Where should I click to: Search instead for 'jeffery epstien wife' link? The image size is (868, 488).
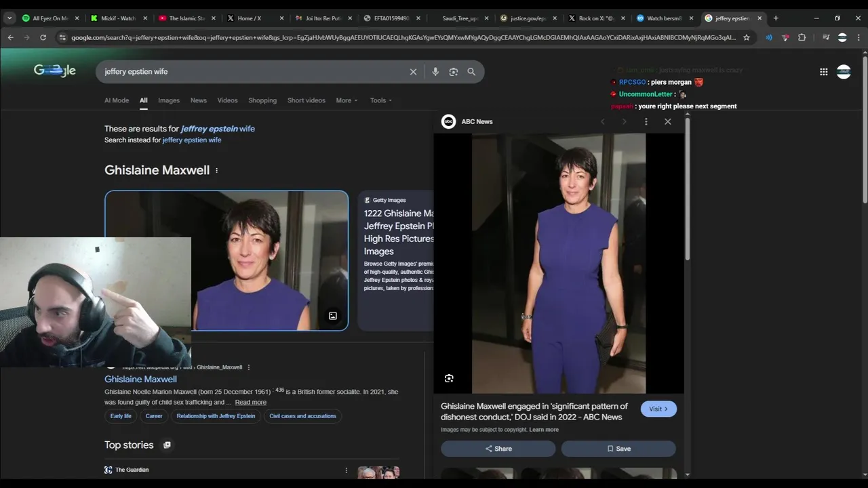[192, 140]
